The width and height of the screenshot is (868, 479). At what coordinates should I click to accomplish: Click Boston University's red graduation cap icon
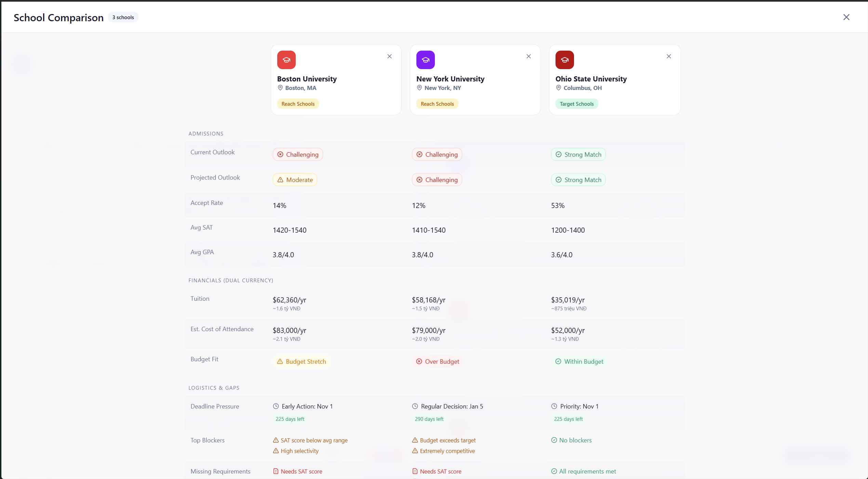(286, 60)
